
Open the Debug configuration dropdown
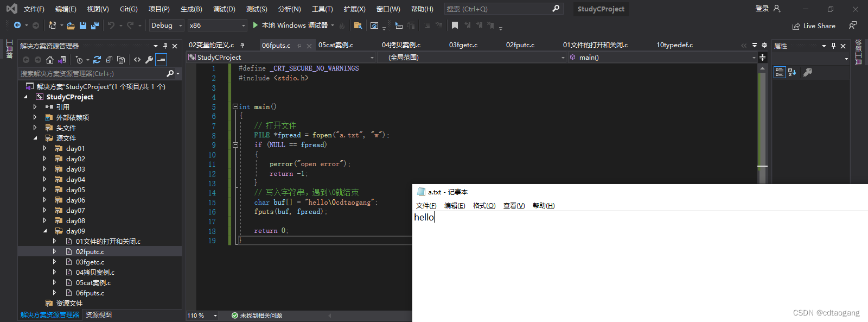[x=167, y=26]
